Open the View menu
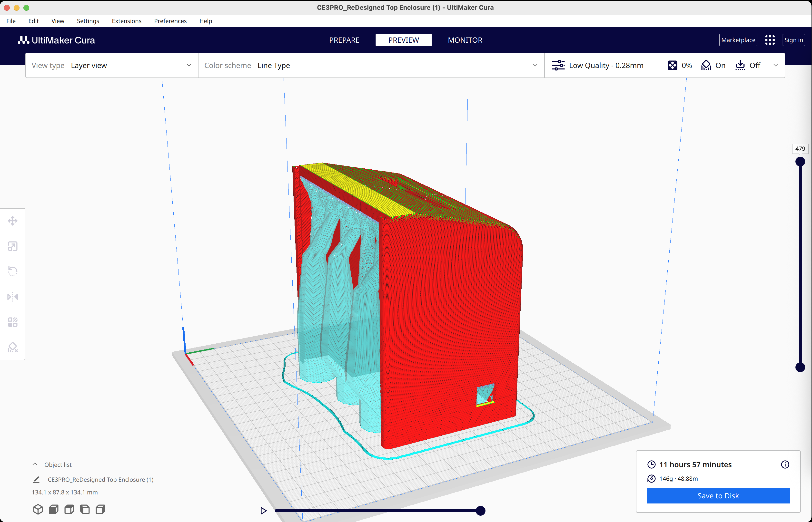 coord(58,21)
